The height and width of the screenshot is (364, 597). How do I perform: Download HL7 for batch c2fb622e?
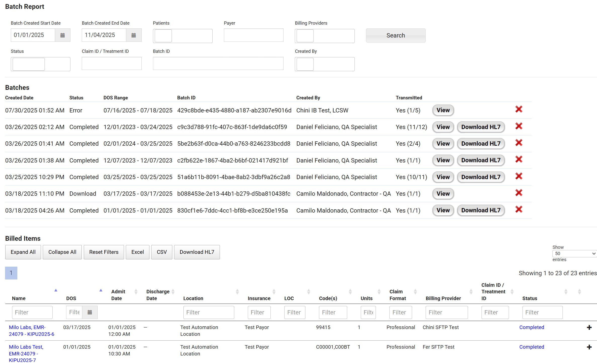coord(481,160)
